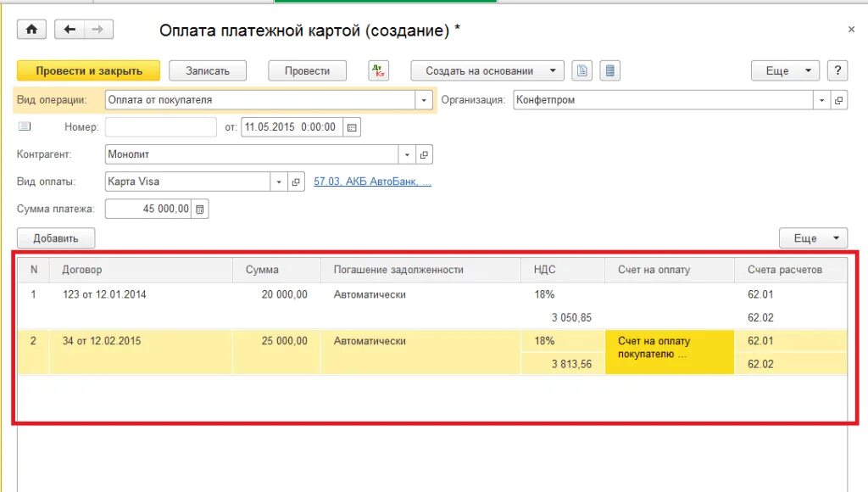The height and width of the screenshot is (492, 868).
Task: Open the Вид оплаты Карта Visa card icon
Action: click(296, 182)
